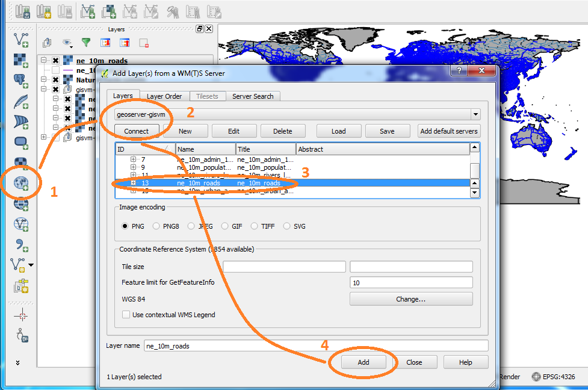Viewport: 588px width, 390px height.
Task: Click the EPSG:4326 CRS status icon
Action: point(536,377)
